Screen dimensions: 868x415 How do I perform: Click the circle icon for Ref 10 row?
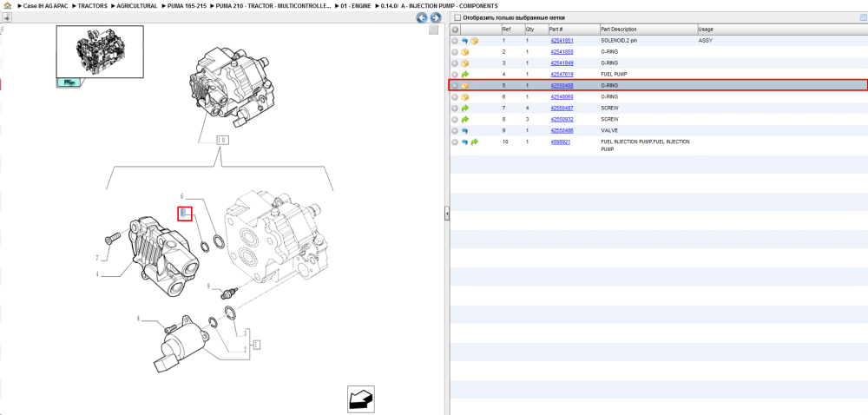[x=455, y=142]
